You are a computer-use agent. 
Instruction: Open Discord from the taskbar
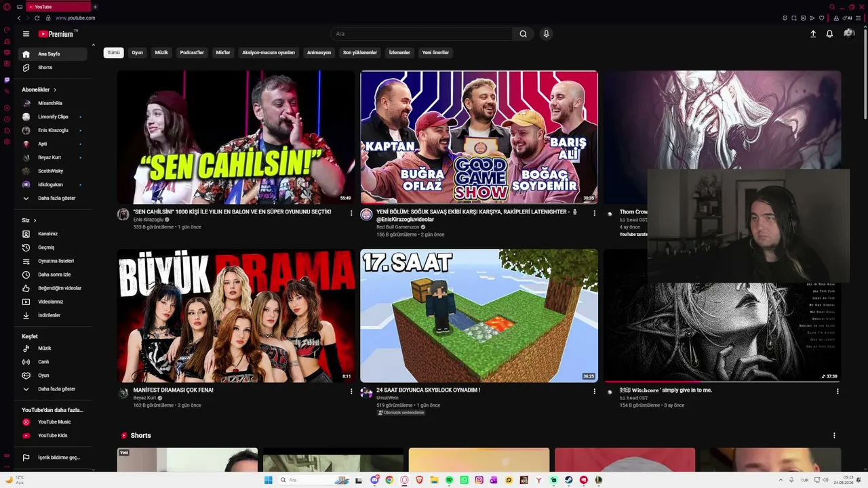pyautogui.click(x=374, y=480)
